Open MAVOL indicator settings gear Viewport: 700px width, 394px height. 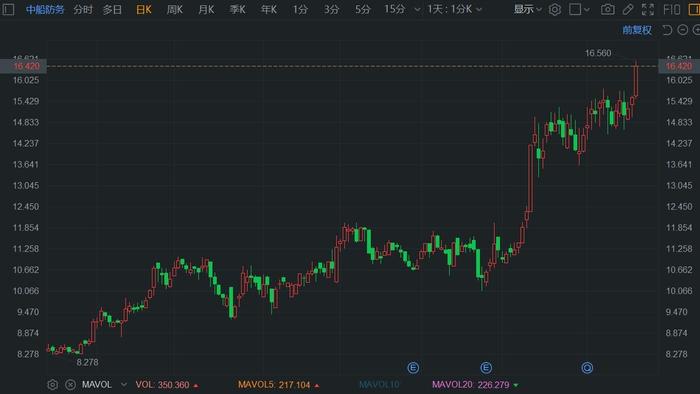pyautogui.click(x=52, y=385)
